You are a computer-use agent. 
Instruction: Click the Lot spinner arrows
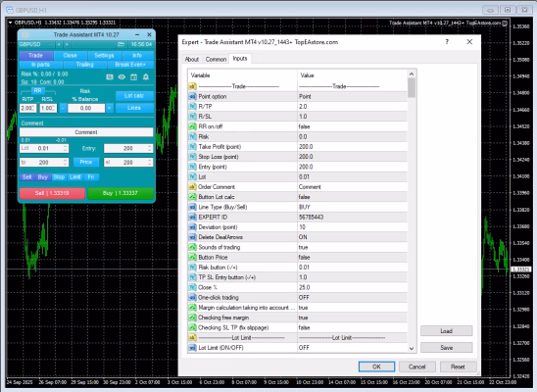[x=66, y=148]
